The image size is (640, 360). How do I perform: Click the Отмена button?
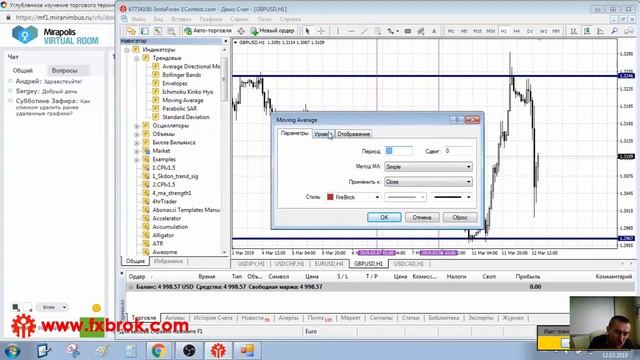[422, 218]
